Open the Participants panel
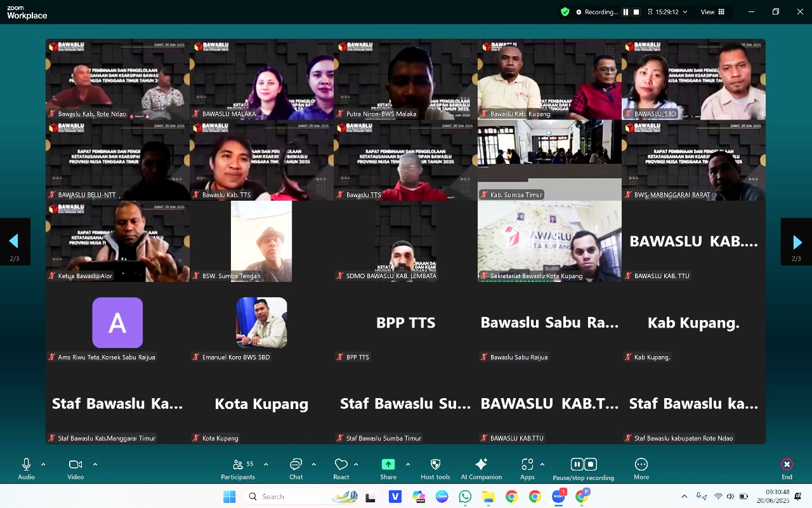812x508 pixels. pyautogui.click(x=238, y=469)
